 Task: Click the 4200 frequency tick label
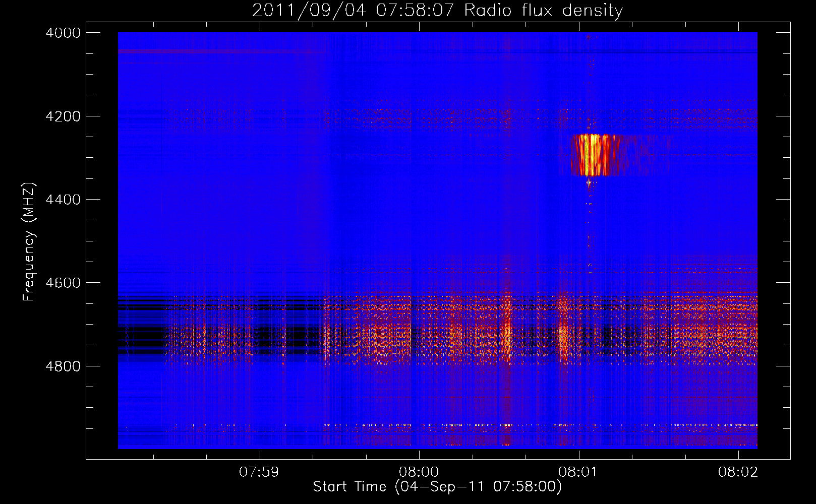tap(63, 116)
